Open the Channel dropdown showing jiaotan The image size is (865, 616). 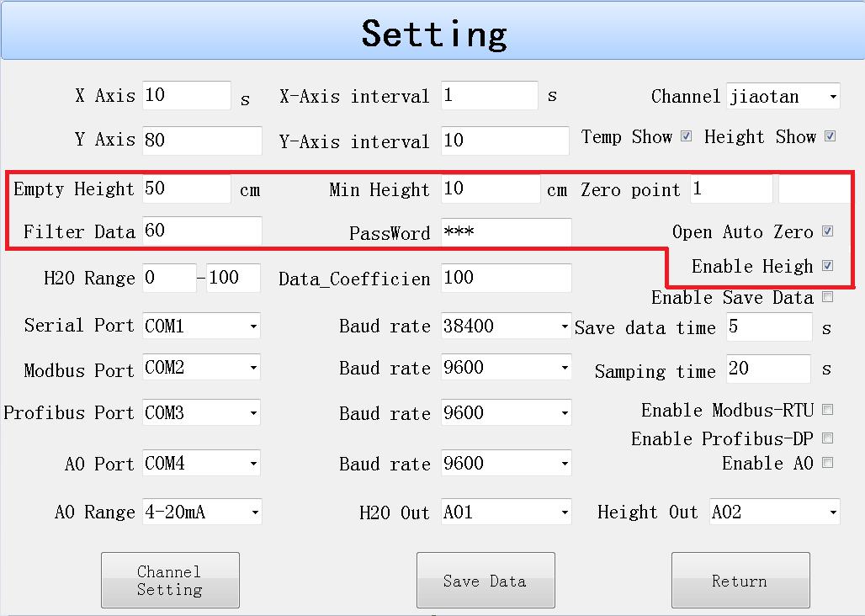point(783,96)
